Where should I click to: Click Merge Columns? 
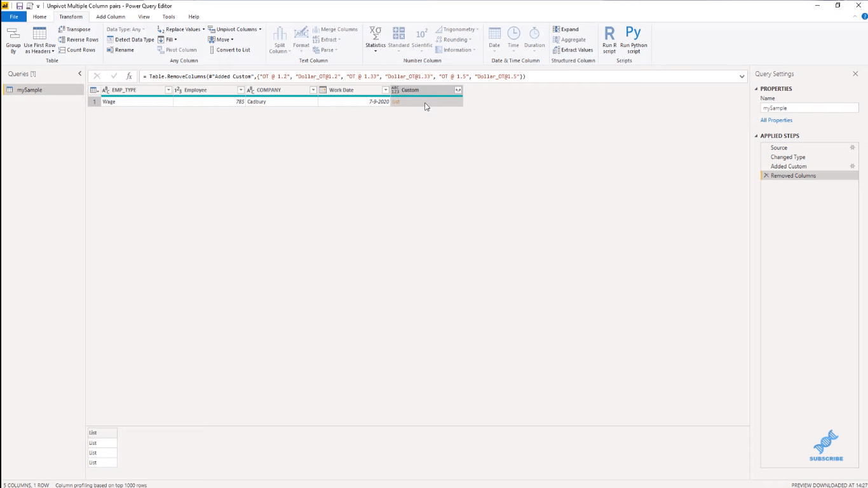(x=335, y=29)
